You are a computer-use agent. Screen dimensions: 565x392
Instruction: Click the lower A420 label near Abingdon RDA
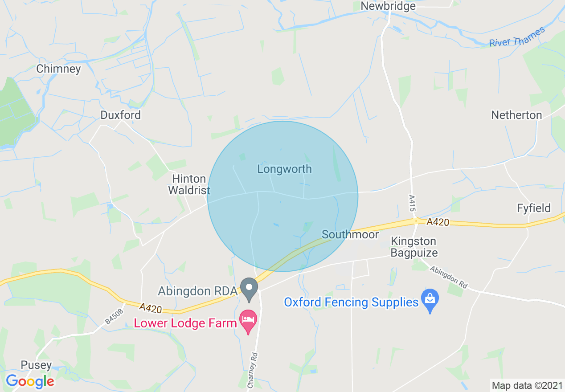coord(150,307)
